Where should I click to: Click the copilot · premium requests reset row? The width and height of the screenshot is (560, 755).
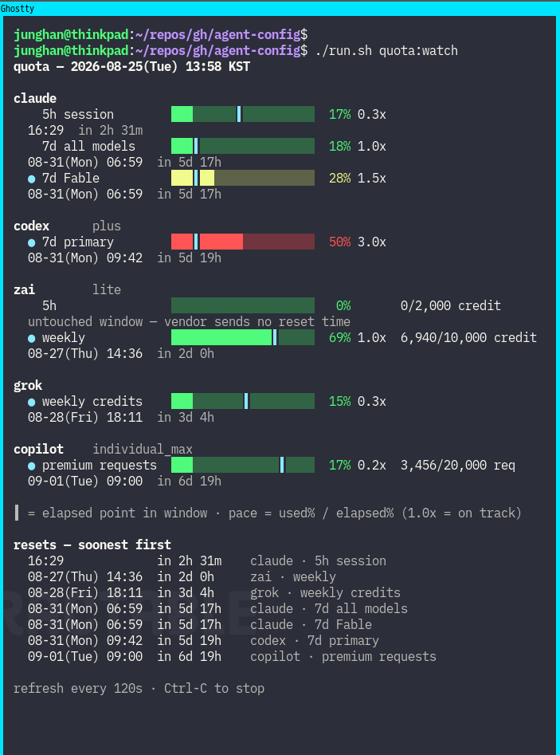click(232, 656)
